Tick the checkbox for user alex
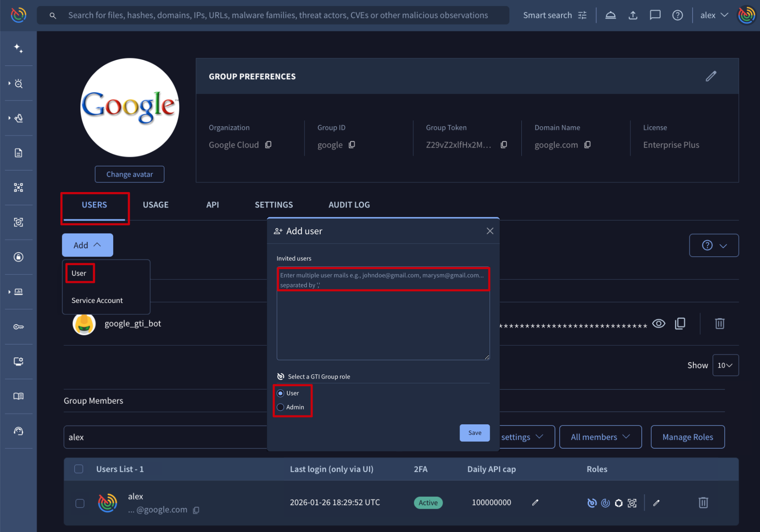The image size is (760, 532). click(x=80, y=503)
